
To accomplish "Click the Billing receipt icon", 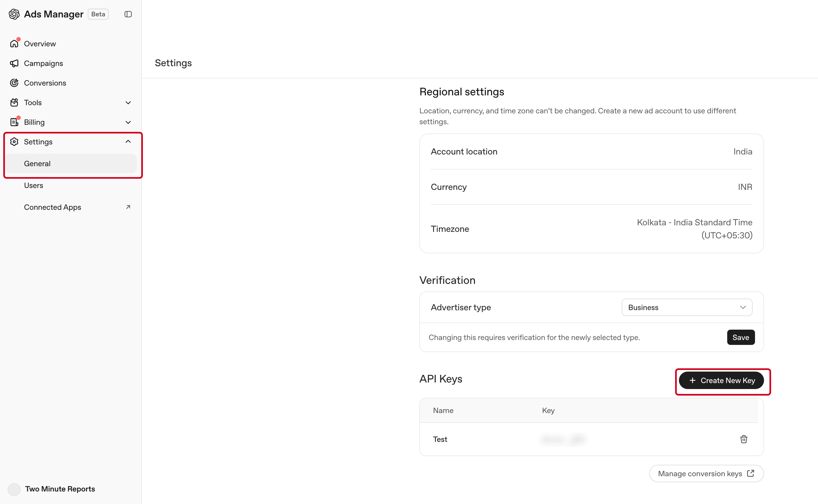I will [x=14, y=122].
